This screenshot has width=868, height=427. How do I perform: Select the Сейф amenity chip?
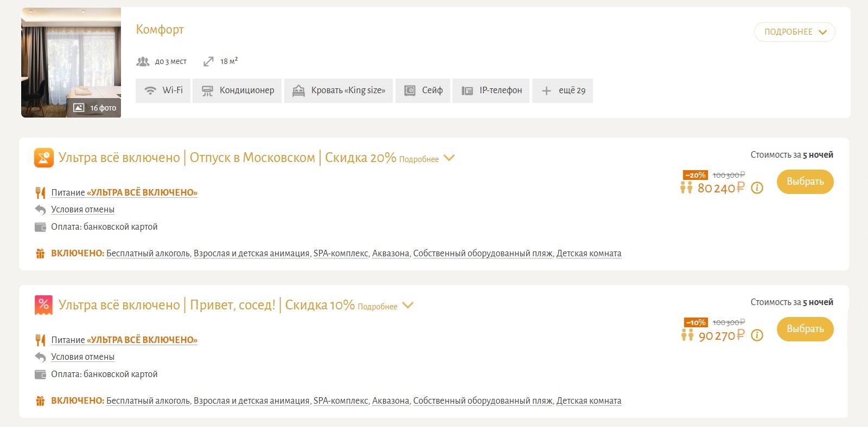(x=423, y=90)
